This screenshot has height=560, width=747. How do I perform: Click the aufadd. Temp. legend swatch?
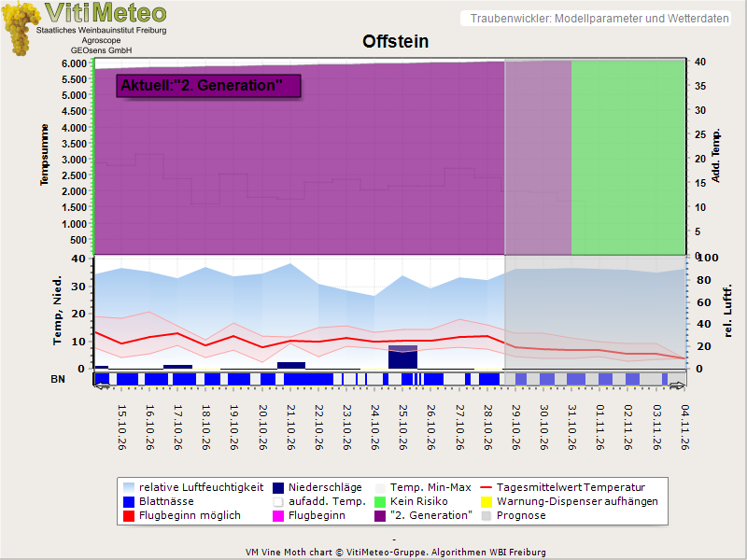pyautogui.click(x=278, y=502)
